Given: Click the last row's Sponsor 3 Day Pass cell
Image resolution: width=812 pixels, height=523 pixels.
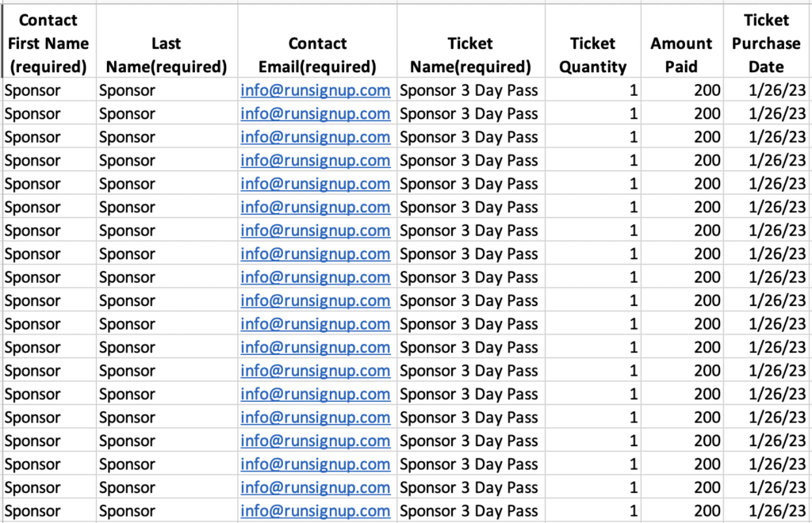Looking at the screenshot, I should (x=471, y=511).
